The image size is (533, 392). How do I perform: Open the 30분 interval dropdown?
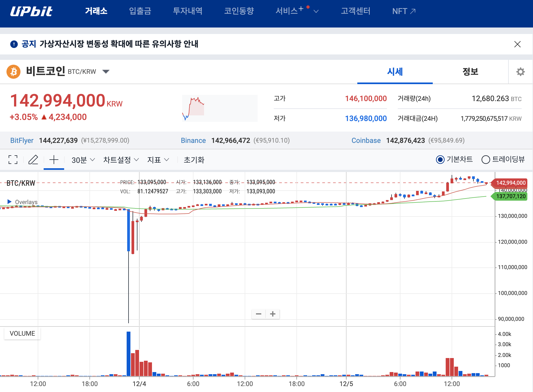point(83,160)
